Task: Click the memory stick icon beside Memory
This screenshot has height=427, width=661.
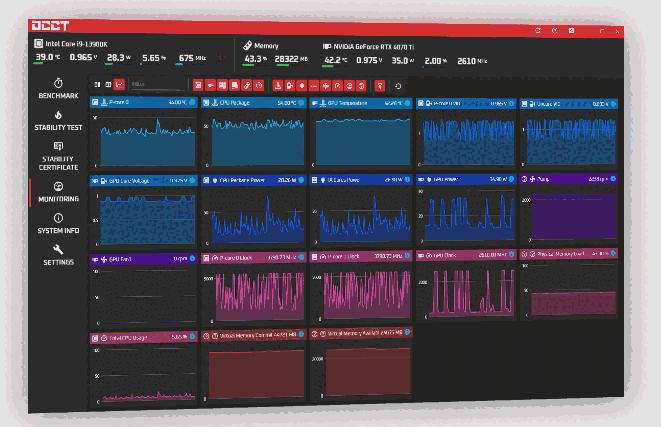Action: click(247, 45)
